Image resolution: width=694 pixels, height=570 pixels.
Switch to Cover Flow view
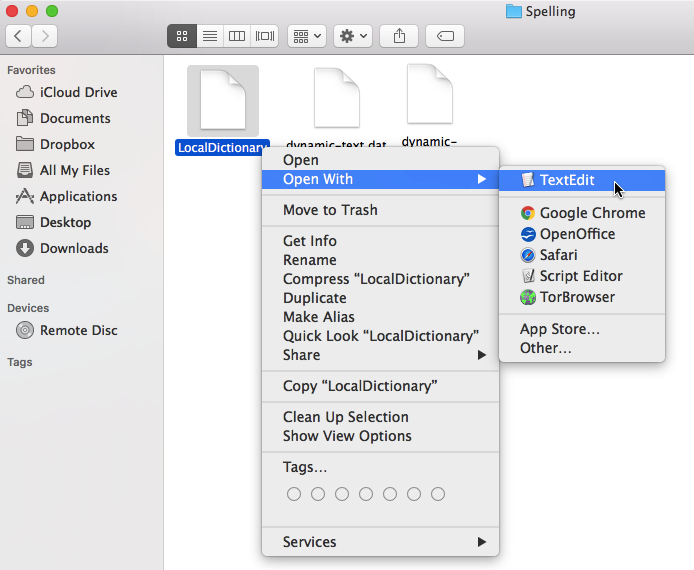point(265,36)
